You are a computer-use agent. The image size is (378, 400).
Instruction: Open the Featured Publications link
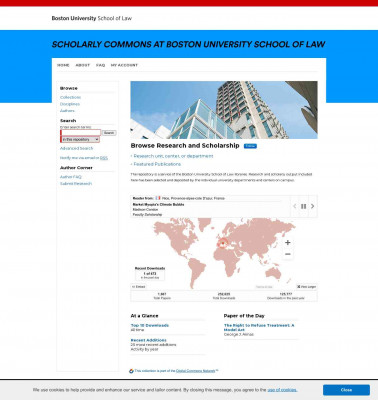pyautogui.click(x=157, y=164)
